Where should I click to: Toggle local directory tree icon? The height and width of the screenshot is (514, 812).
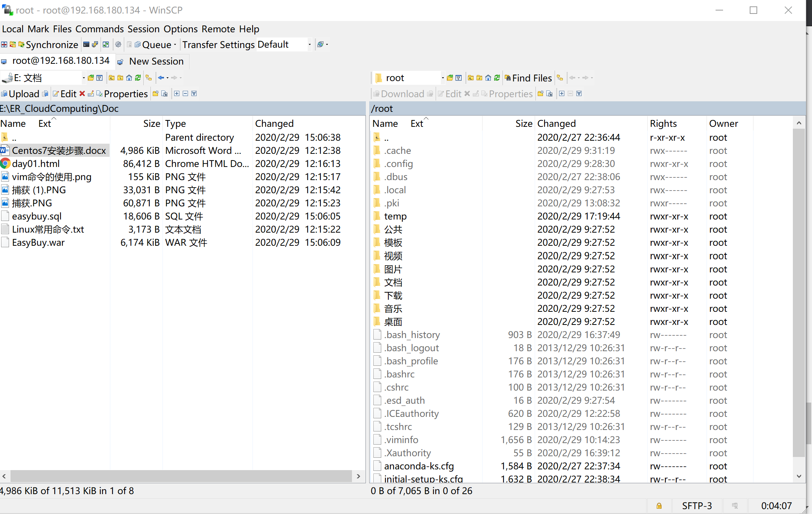tap(149, 78)
